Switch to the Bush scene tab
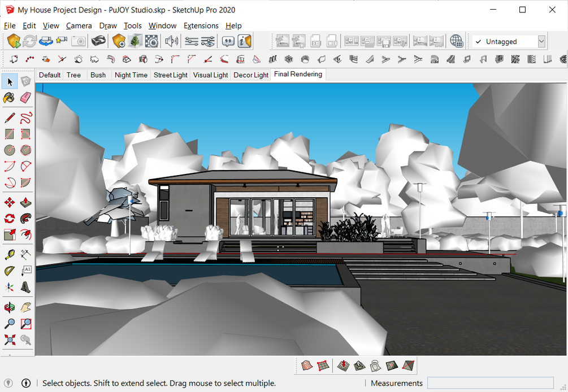 [98, 75]
